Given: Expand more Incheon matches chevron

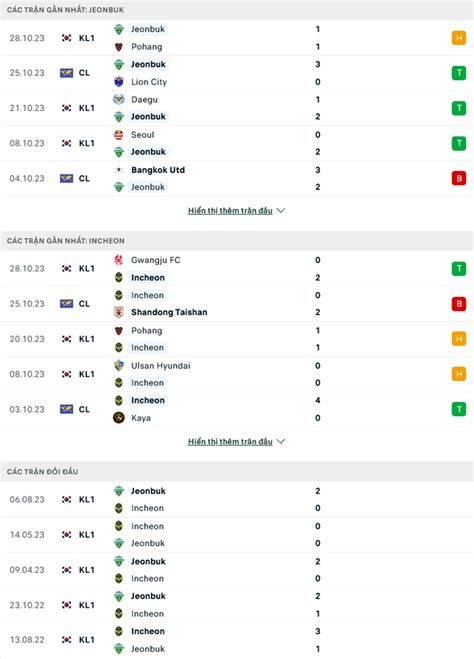Looking at the screenshot, I should [x=281, y=441].
